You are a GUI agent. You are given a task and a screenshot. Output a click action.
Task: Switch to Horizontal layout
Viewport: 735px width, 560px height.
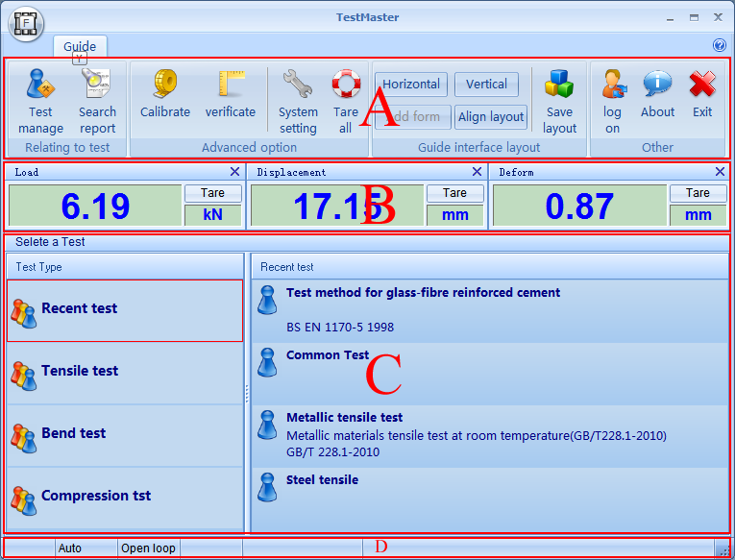coord(411,85)
